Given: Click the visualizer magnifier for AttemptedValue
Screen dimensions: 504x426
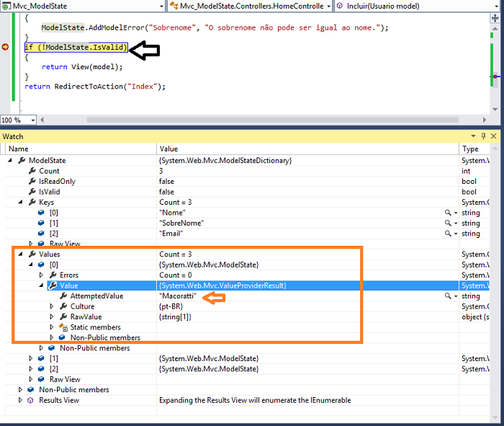Looking at the screenshot, I should click(448, 296).
